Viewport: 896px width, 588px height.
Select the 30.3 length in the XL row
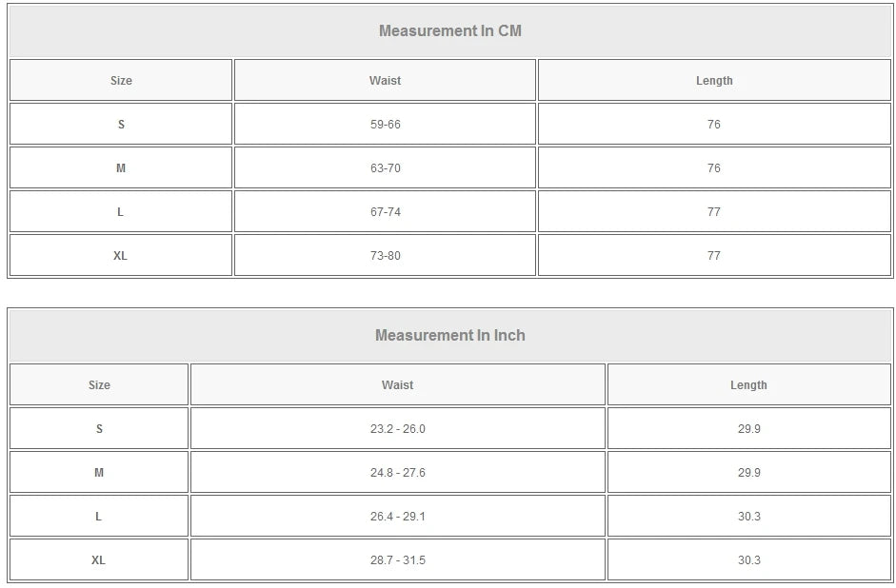(x=748, y=560)
